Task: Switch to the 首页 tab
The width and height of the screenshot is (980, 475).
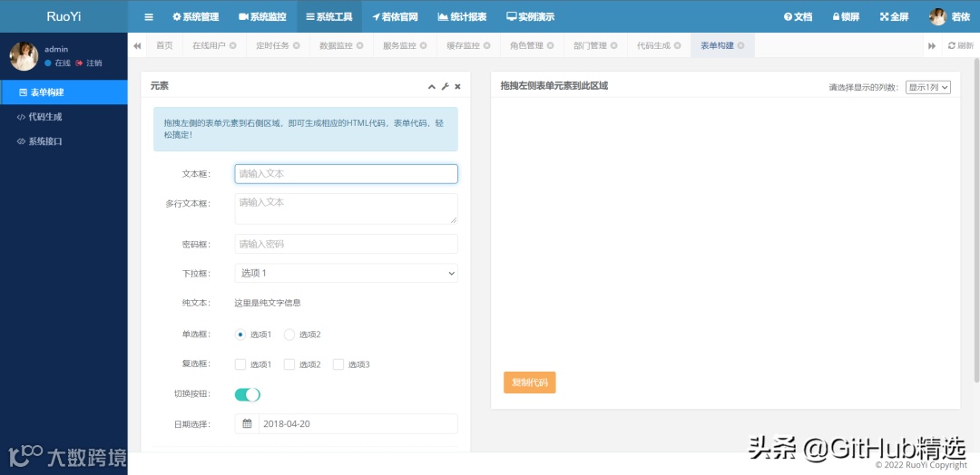Action: click(164, 45)
